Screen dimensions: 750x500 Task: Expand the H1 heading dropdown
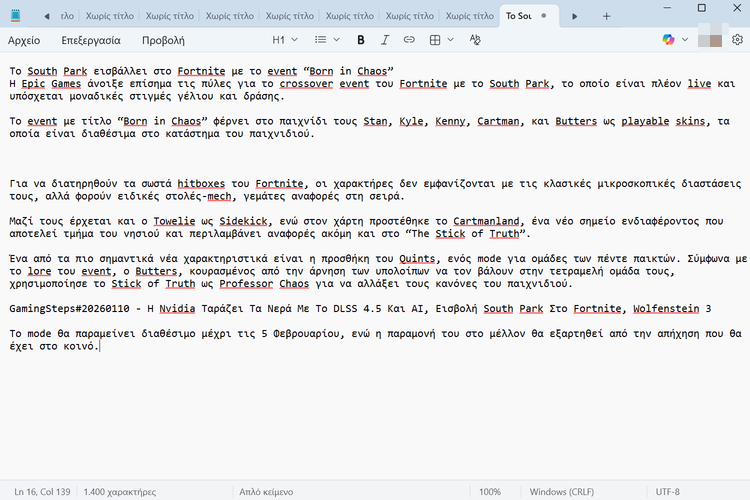pyautogui.click(x=285, y=40)
